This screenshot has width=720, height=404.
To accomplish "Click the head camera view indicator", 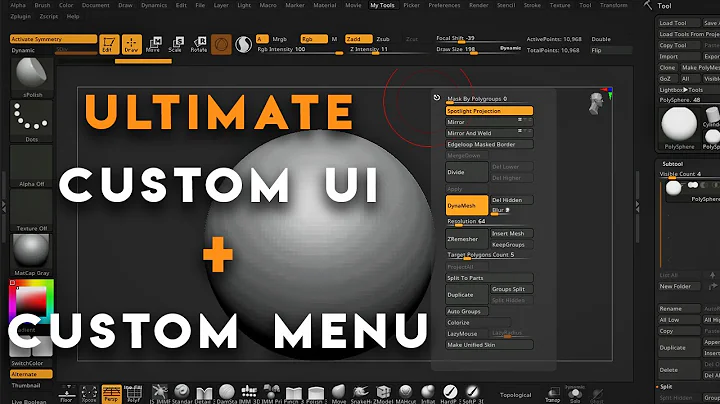I will pos(596,104).
